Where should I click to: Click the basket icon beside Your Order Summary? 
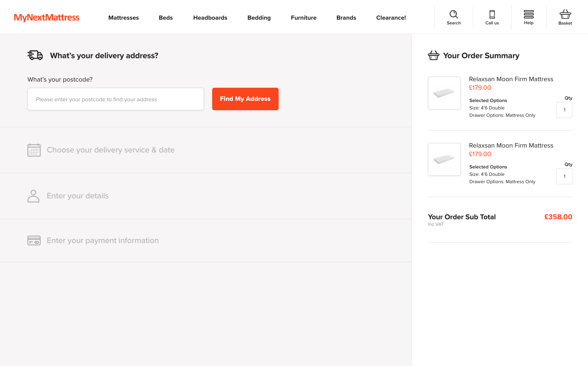[434, 55]
